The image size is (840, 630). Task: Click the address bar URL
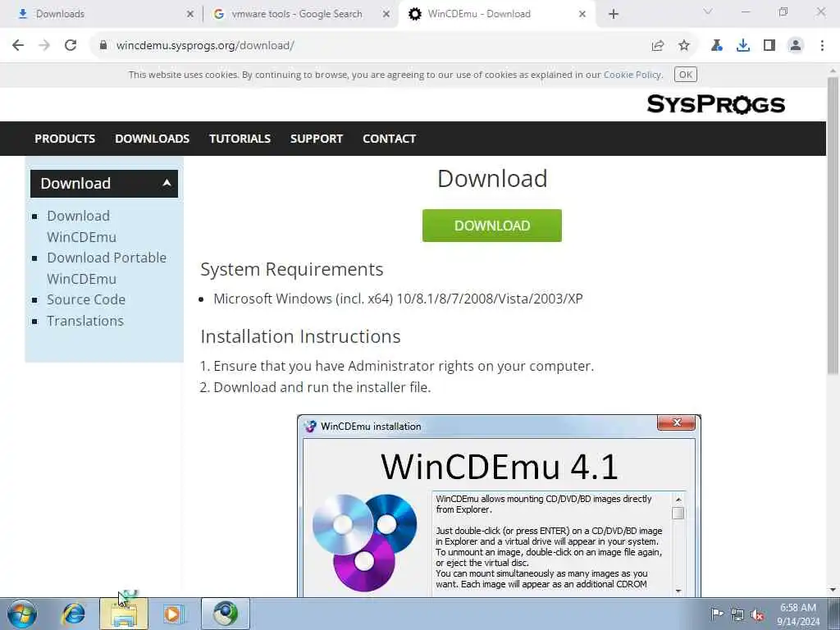(205, 46)
